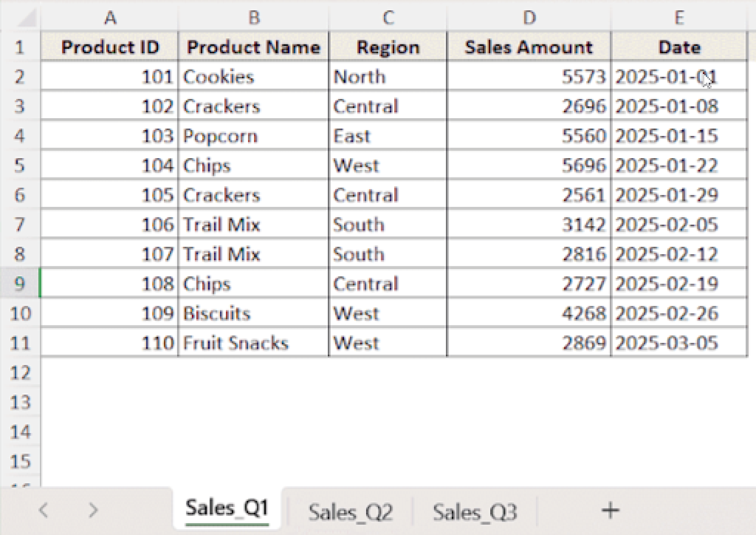Select column D header
Image resolution: width=756 pixels, height=535 pixels.
529,17
